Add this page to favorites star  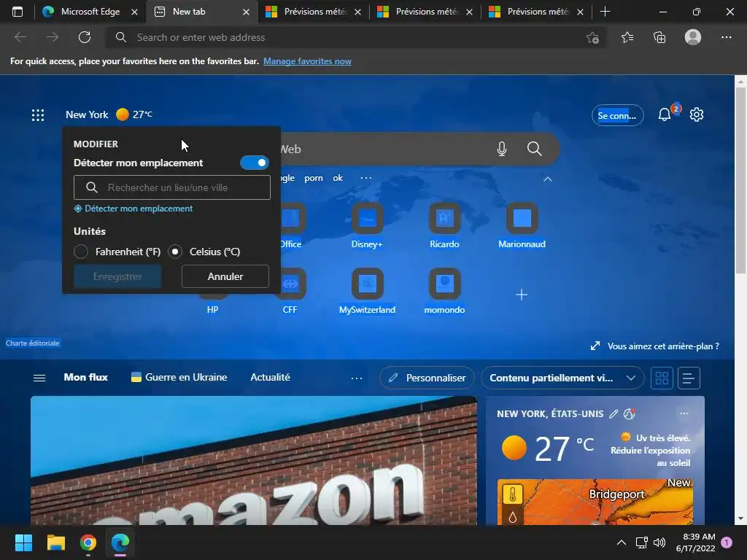tap(592, 38)
